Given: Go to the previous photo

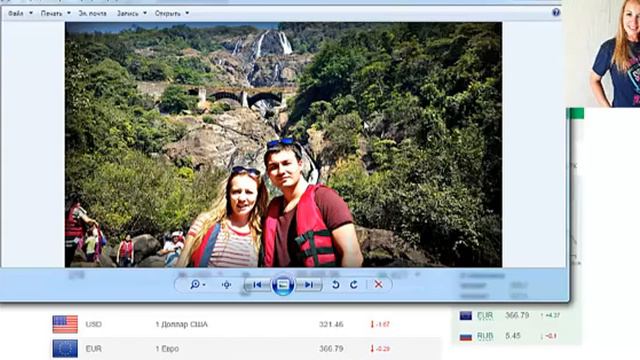Looking at the screenshot, I should (257, 284).
